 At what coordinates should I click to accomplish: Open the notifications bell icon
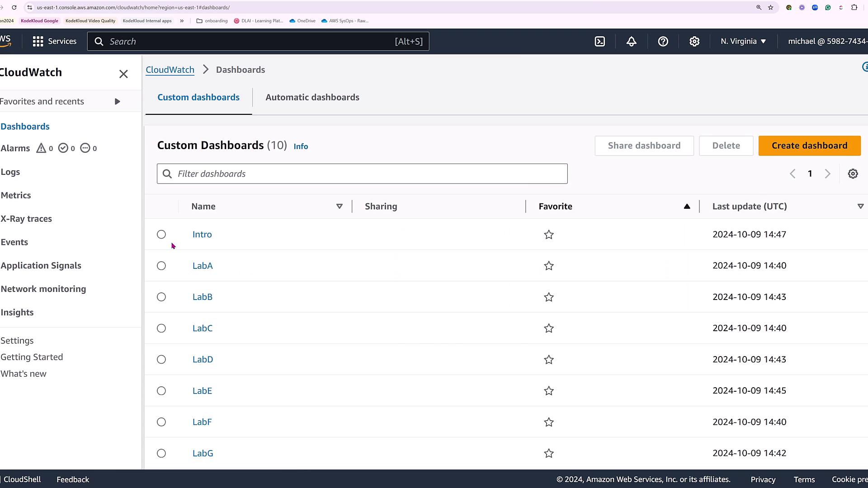pos(632,42)
